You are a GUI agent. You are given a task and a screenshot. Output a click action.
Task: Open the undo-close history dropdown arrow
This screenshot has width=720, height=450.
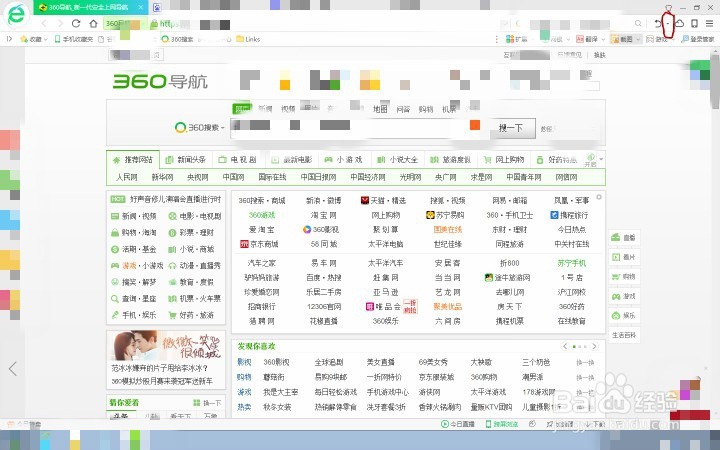click(x=668, y=24)
